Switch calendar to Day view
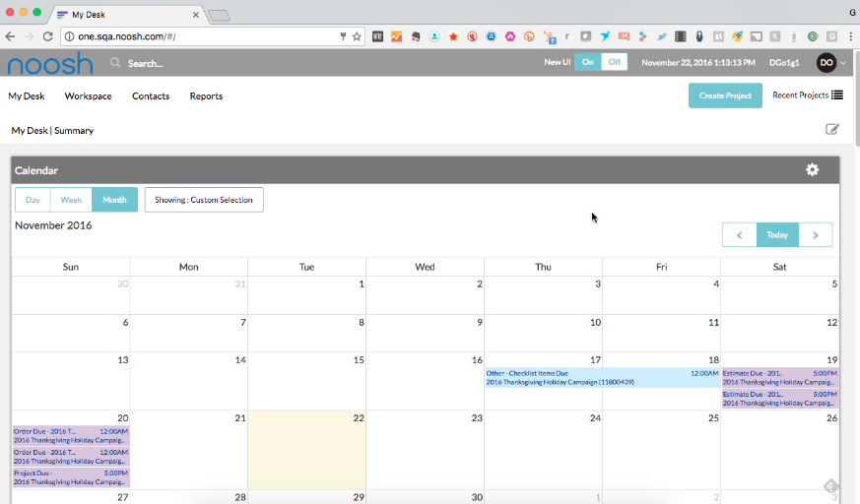Screen dimensions: 860x504 coord(33,200)
